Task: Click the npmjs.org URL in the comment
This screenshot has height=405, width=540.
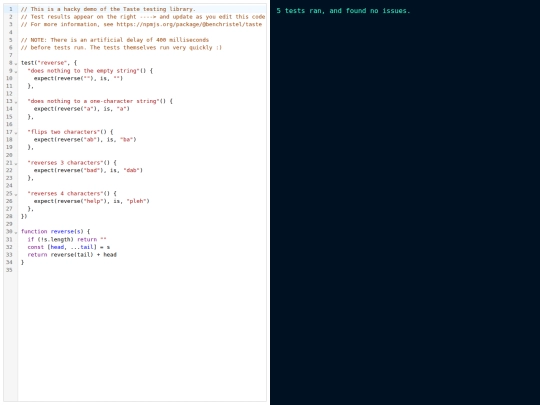Action: [x=189, y=24]
